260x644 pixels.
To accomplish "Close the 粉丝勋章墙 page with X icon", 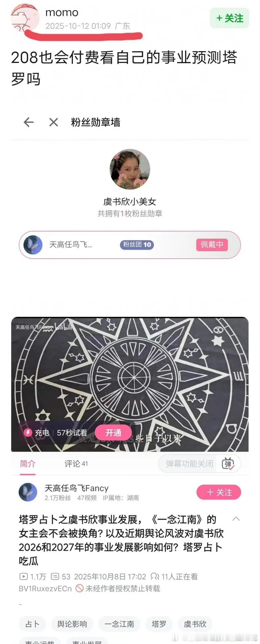I will coord(53,122).
